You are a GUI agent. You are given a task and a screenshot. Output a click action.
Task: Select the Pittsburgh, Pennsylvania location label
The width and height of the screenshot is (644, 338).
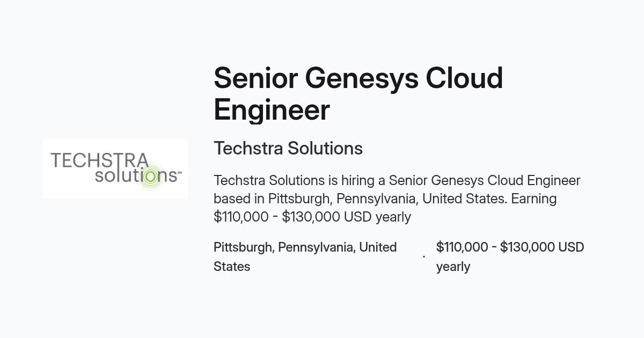305,256
